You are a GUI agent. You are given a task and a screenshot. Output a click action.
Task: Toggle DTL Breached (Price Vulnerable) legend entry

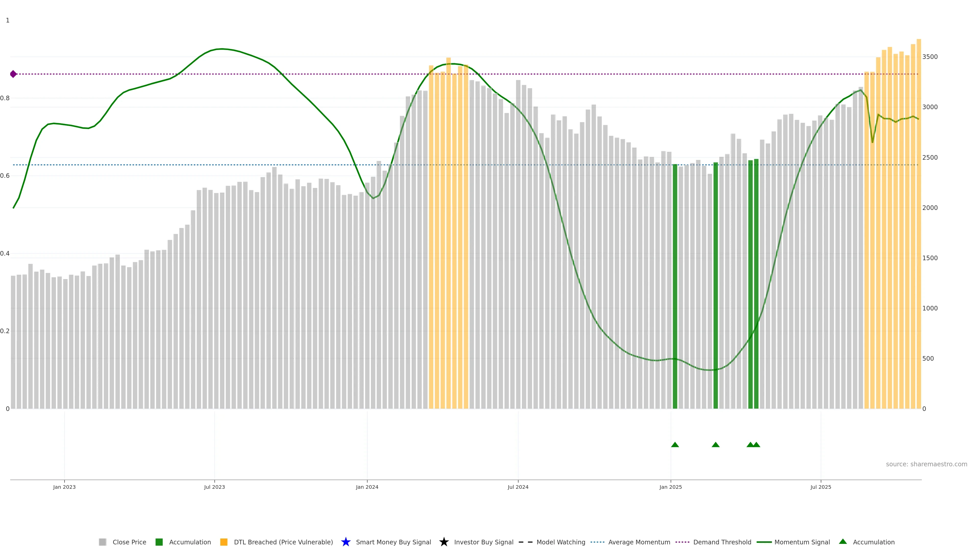tap(283, 542)
